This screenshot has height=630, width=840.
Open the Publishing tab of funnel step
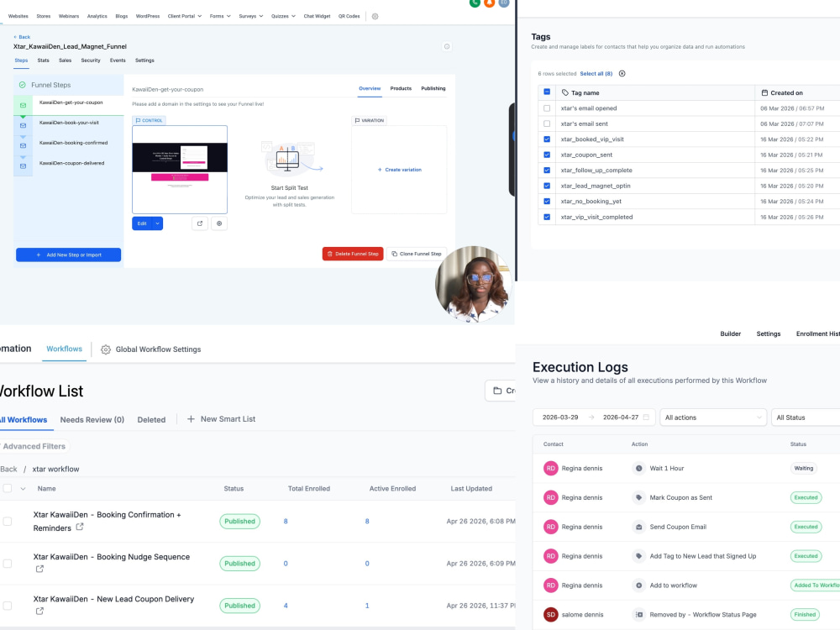433,88
